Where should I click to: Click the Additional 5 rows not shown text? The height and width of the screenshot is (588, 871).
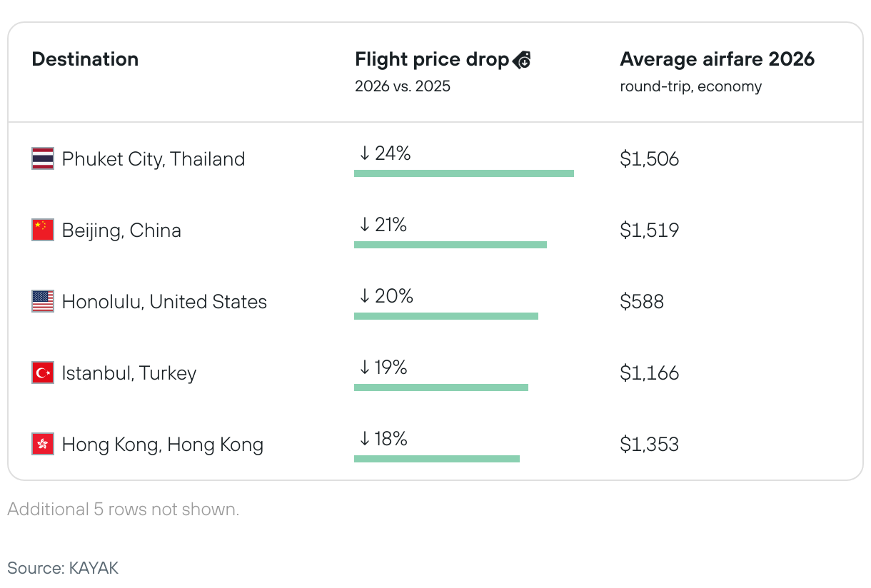point(123,510)
